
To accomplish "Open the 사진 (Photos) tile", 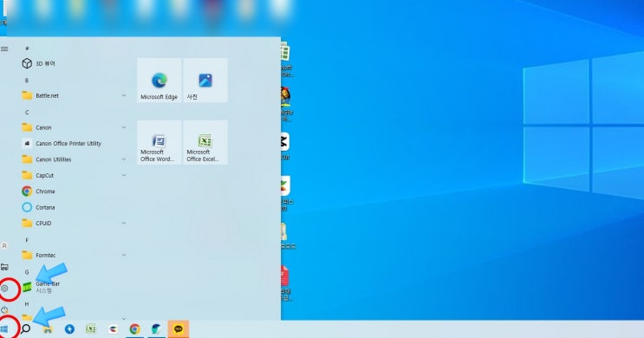I will (205, 81).
